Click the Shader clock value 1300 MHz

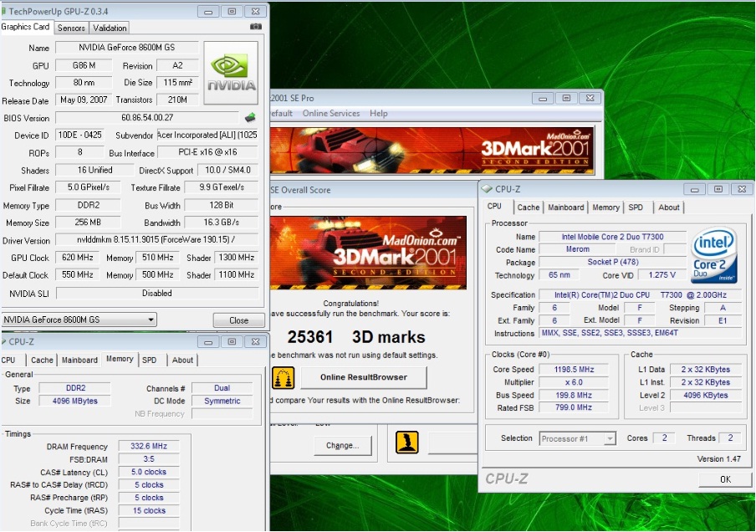236,258
